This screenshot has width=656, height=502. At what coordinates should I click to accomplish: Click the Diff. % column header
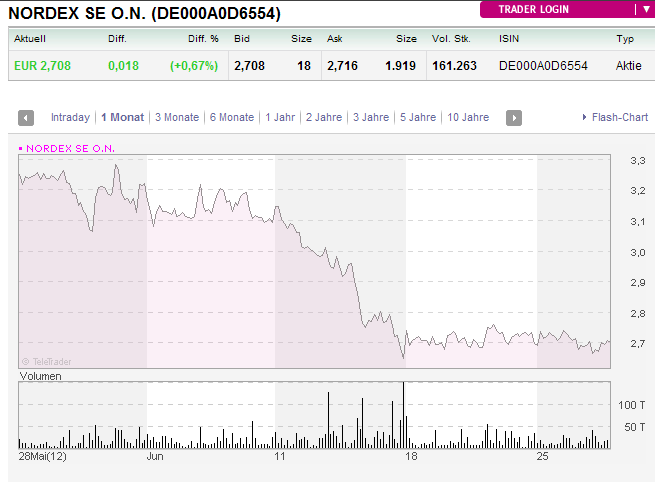click(x=203, y=39)
